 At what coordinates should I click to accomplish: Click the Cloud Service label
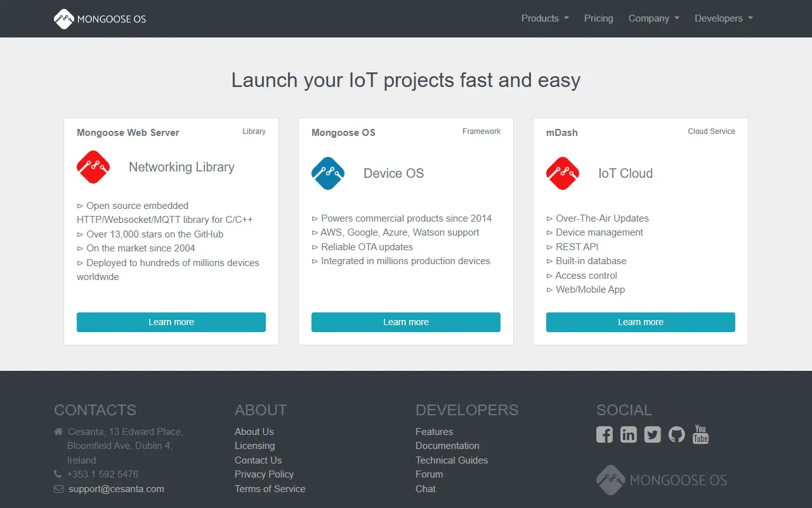pyautogui.click(x=712, y=131)
